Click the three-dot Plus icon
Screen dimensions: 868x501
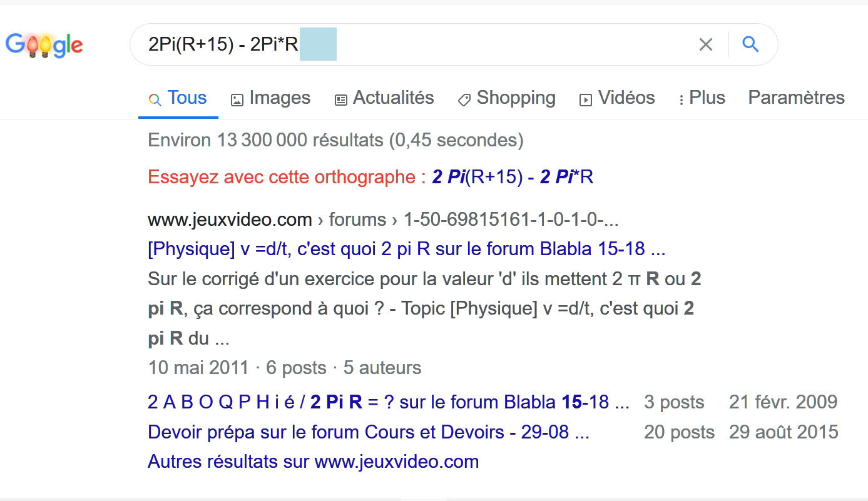[x=681, y=99]
